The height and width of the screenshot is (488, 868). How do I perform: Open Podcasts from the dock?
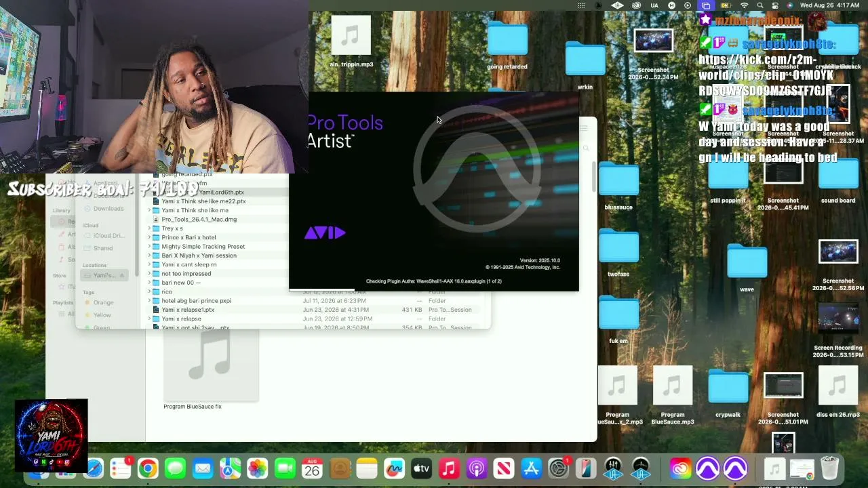(476, 468)
